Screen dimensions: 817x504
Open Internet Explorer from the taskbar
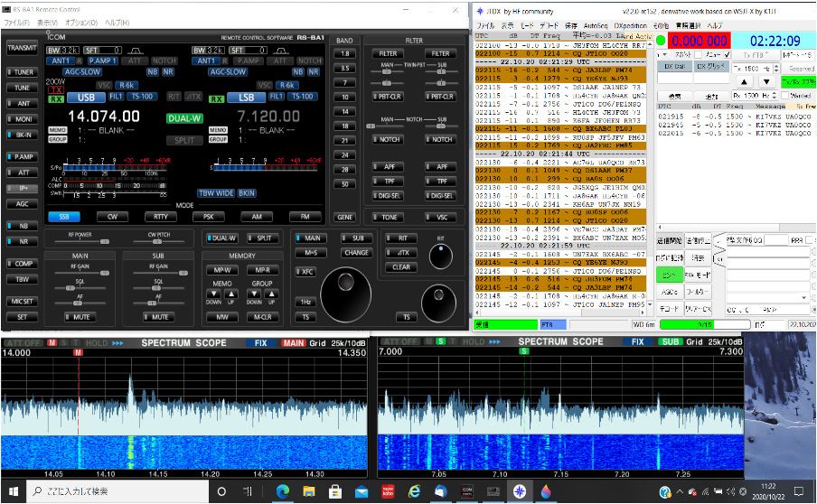tap(414, 491)
